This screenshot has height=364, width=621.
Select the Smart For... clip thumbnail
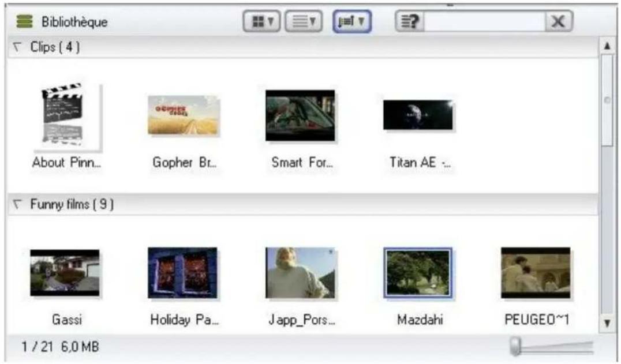(300, 115)
